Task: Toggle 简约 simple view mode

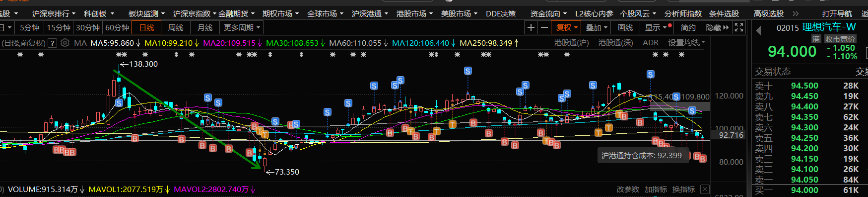Action: (x=688, y=27)
